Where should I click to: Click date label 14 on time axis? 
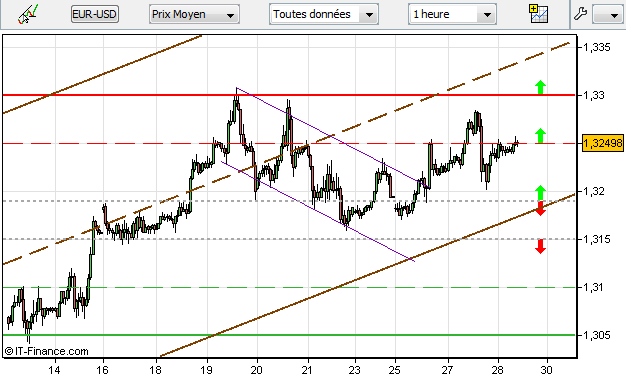54,370
